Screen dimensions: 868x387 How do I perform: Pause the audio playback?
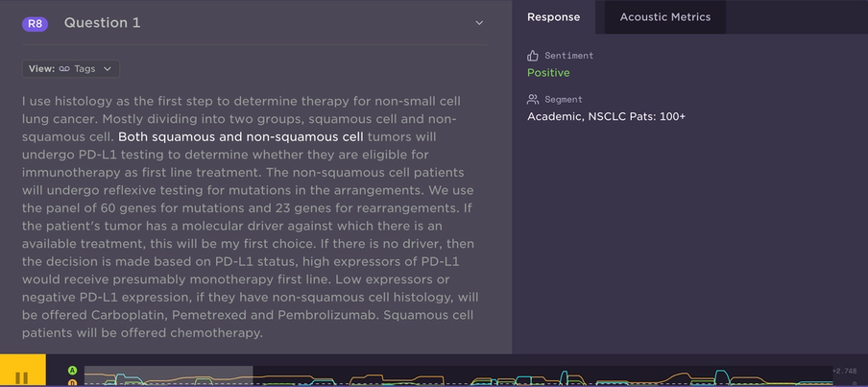[x=22, y=376]
